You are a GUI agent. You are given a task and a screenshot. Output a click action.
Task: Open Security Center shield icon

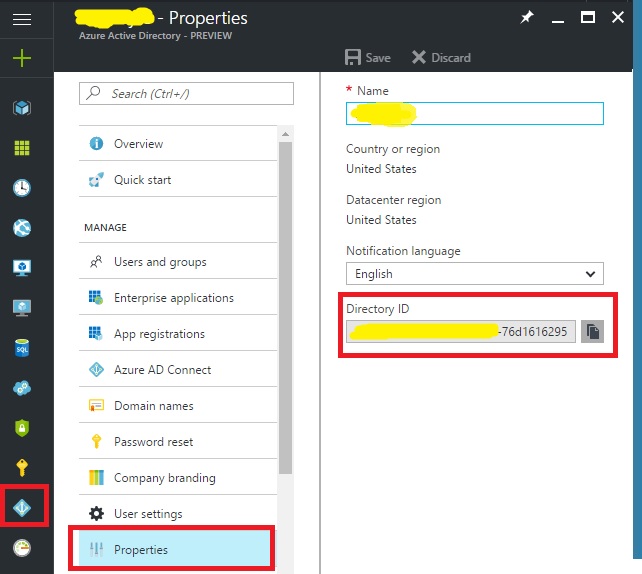(22, 428)
